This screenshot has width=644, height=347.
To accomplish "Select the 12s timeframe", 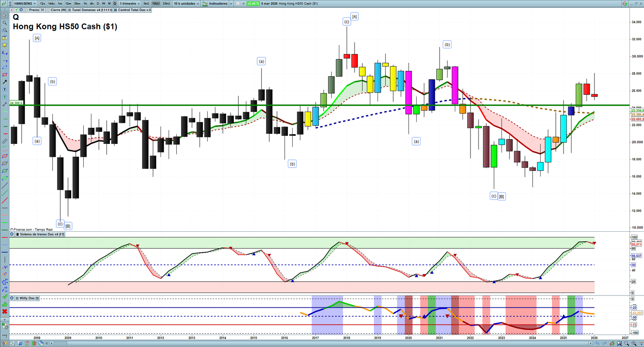I will [x=43, y=4].
